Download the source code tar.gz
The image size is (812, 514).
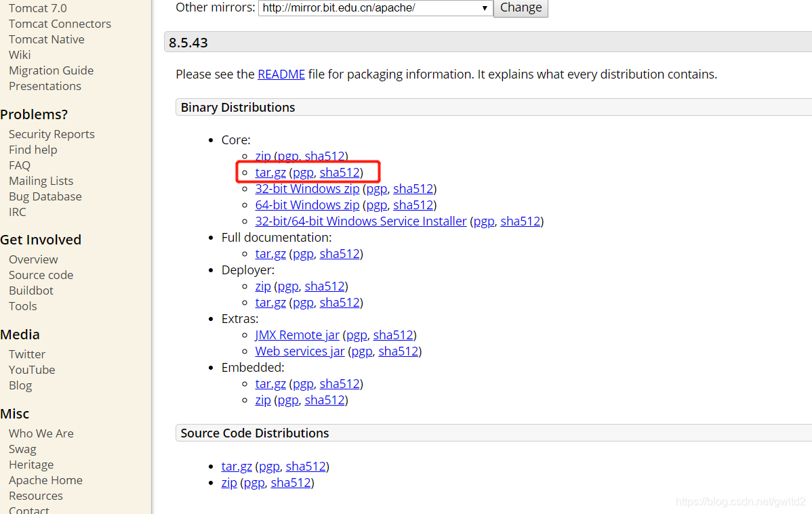coord(237,467)
